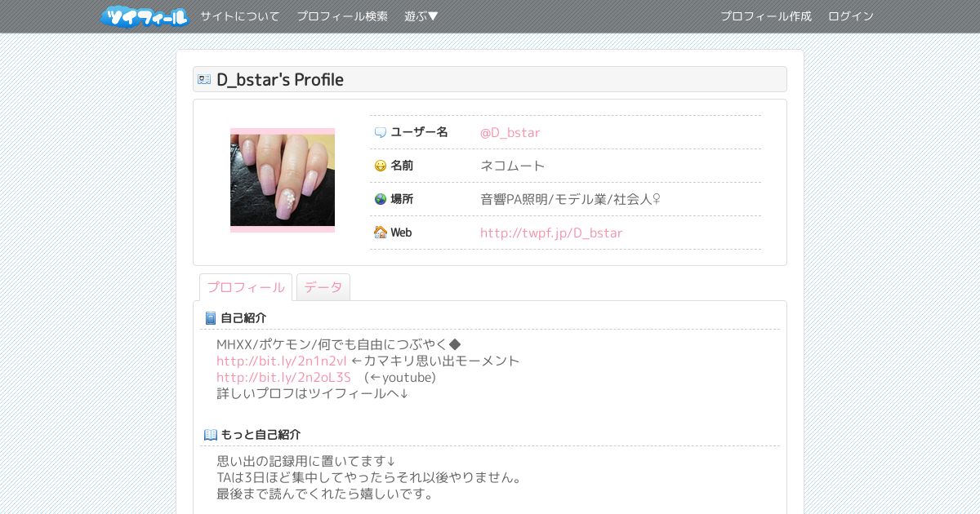This screenshot has width=980, height=514.
Task: Switch to the データ tab
Action: [323, 287]
